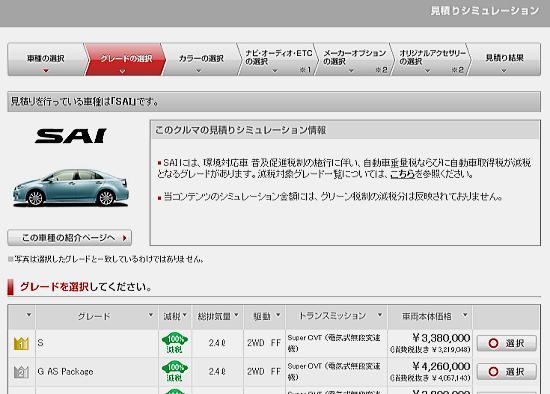550x394 pixels.
Task: Click the 100% tax reduction badge for G AS Package
Action: click(174, 371)
